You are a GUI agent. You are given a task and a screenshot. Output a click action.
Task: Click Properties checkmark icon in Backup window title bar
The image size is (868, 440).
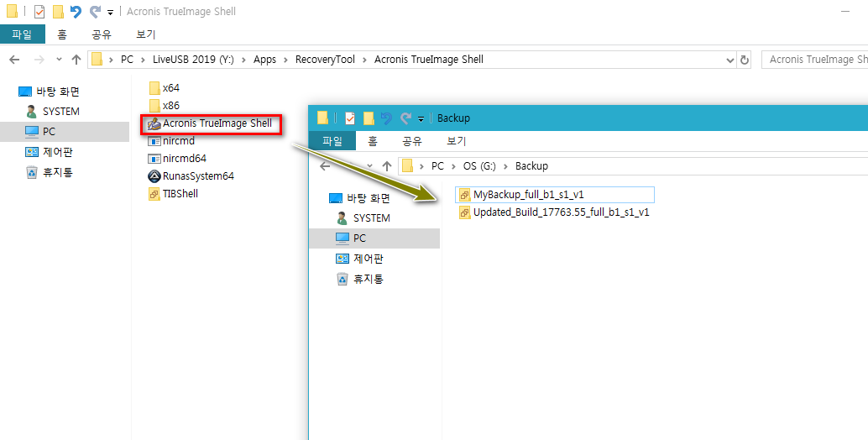tap(350, 118)
